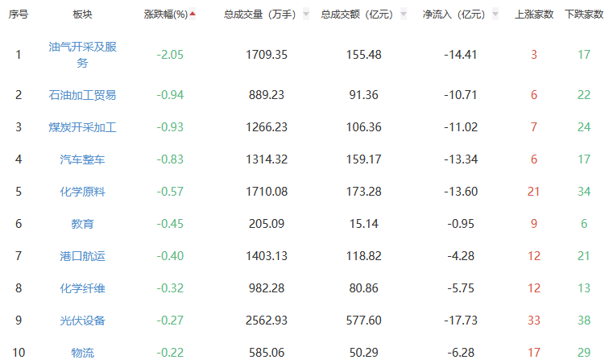The height and width of the screenshot is (364, 613).
Task: Open the 教育 sector link
Action: click(x=82, y=224)
